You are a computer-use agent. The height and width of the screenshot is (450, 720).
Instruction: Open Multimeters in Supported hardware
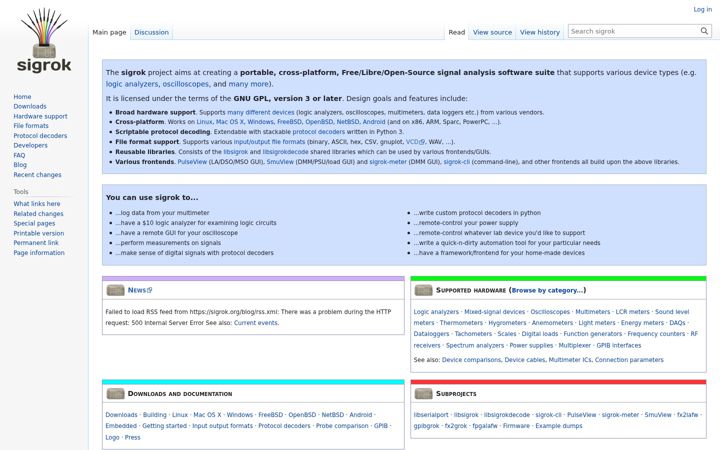[x=592, y=312]
